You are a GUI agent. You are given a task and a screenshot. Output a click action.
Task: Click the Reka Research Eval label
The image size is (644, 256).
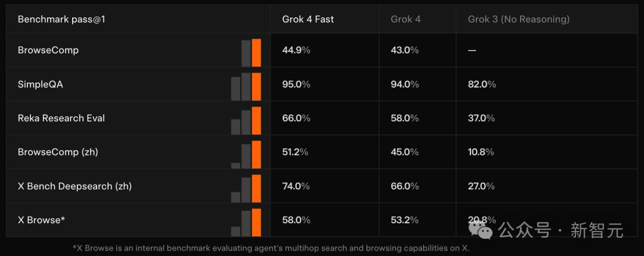(x=61, y=118)
